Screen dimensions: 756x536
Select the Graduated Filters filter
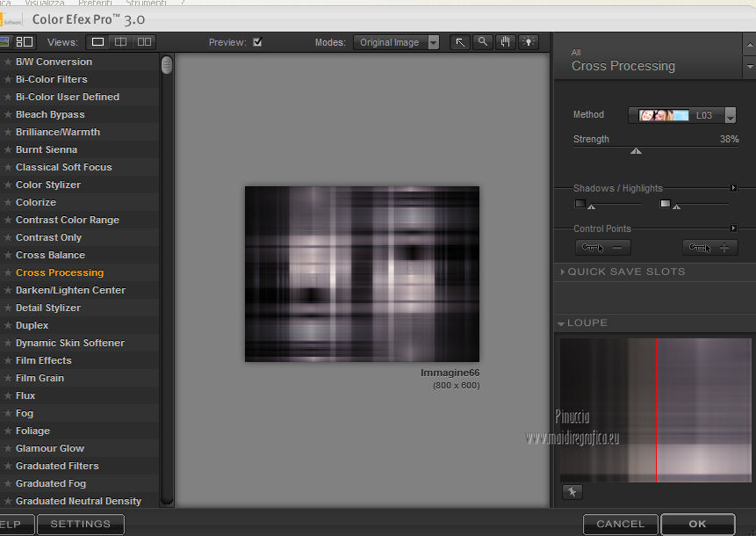coord(57,466)
